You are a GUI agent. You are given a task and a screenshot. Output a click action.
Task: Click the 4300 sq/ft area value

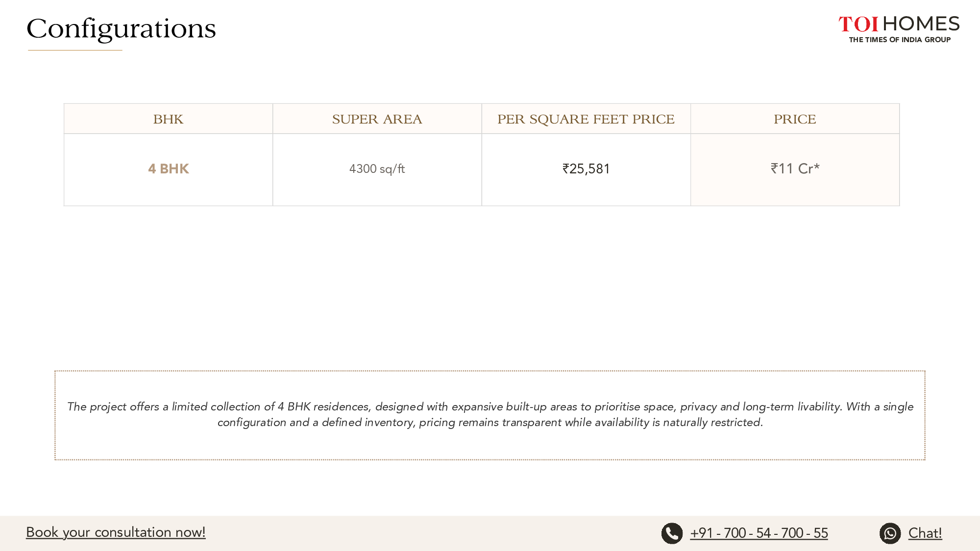click(377, 169)
